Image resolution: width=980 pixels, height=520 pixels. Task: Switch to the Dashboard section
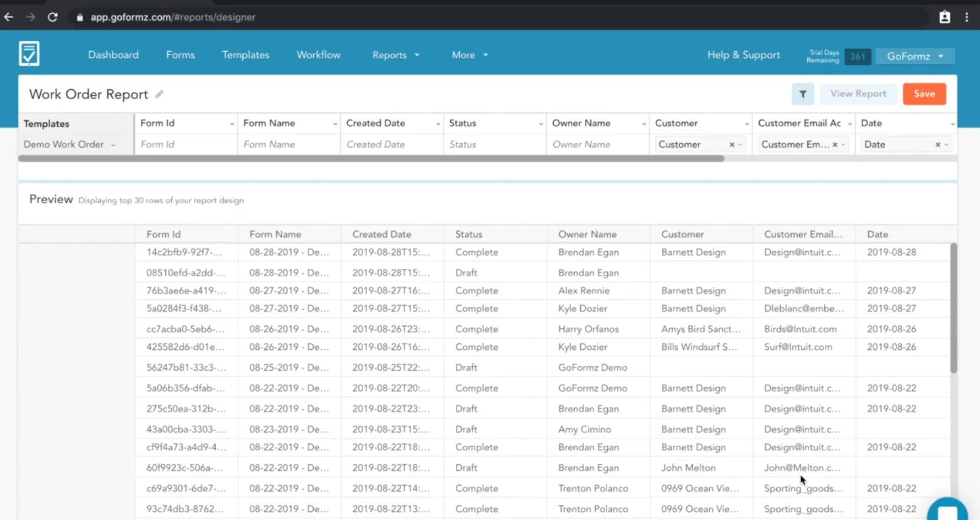tap(113, 55)
